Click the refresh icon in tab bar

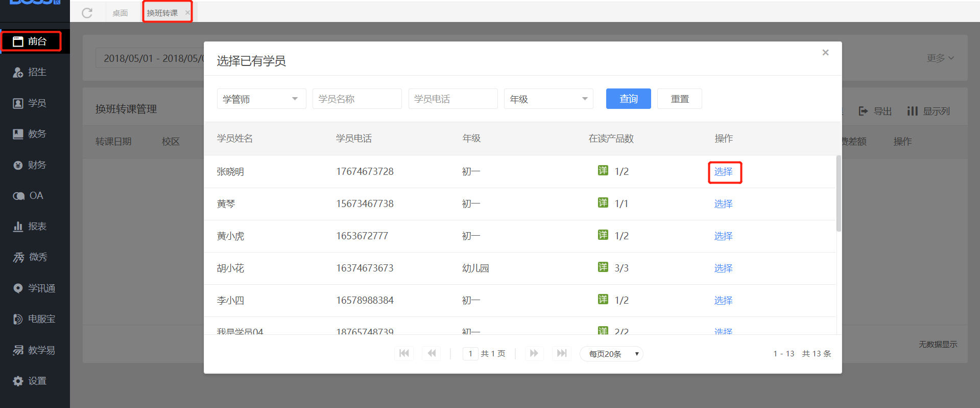[x=87, y=13]
